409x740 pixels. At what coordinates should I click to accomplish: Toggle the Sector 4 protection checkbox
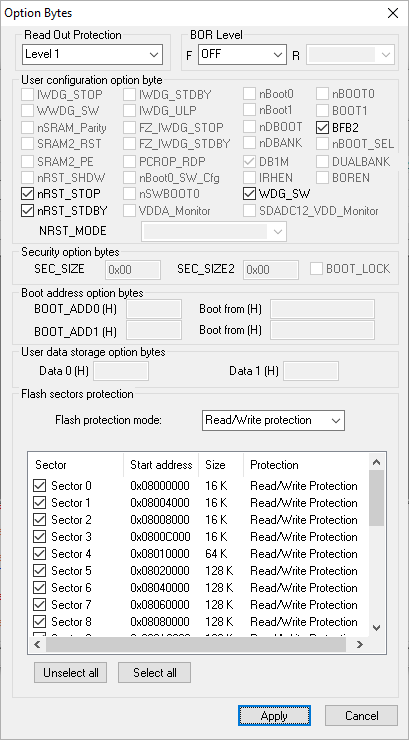pos(40,554)
